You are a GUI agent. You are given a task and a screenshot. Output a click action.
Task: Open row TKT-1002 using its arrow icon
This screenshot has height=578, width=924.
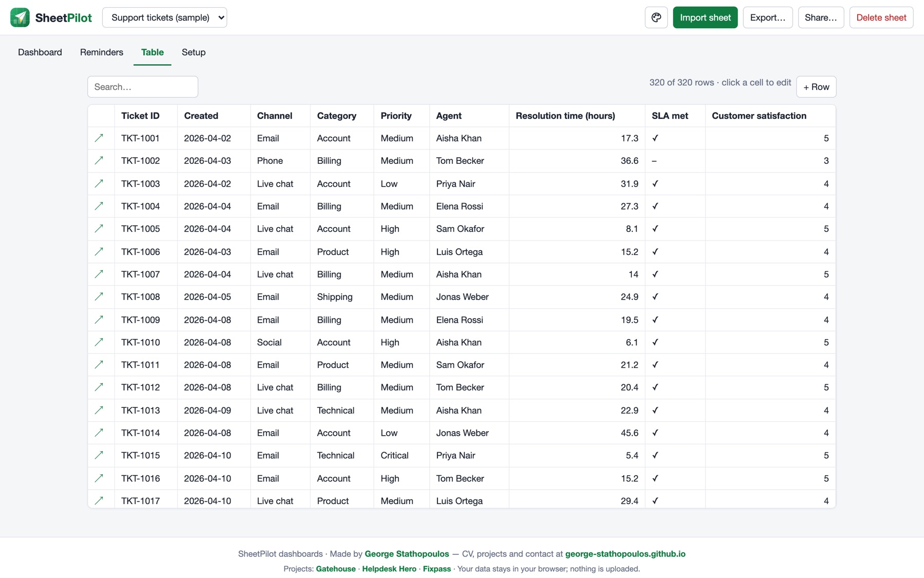[x=99, y=161]
